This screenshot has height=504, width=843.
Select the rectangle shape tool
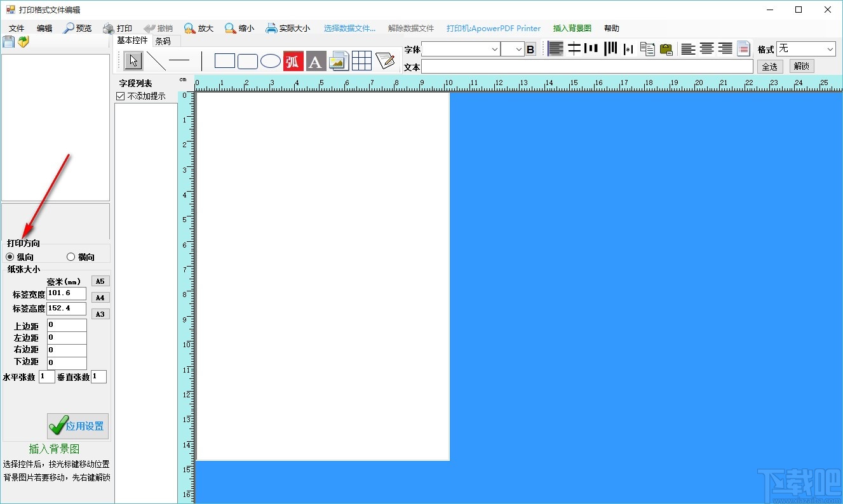coord(225,61)
